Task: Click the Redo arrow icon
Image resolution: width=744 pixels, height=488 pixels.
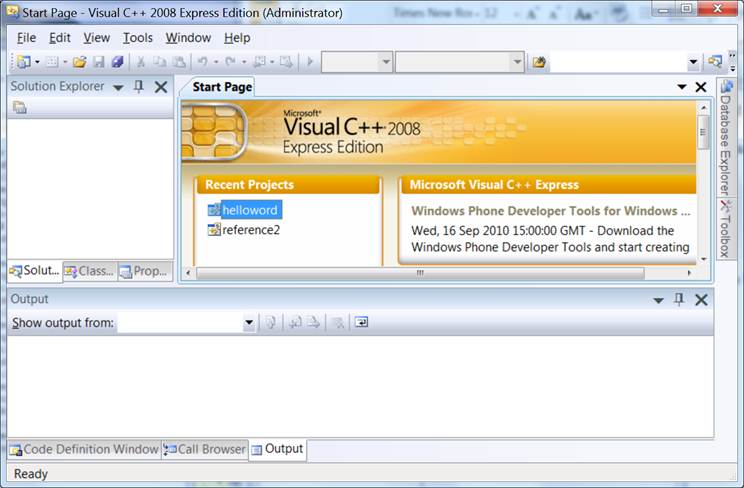Action: pos(231,62)
